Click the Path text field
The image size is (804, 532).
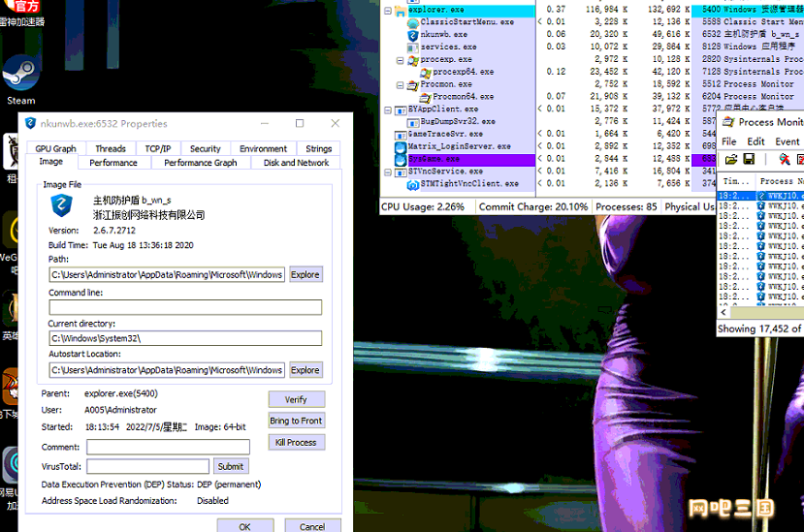pyautogui.click(x=167, y=274)
